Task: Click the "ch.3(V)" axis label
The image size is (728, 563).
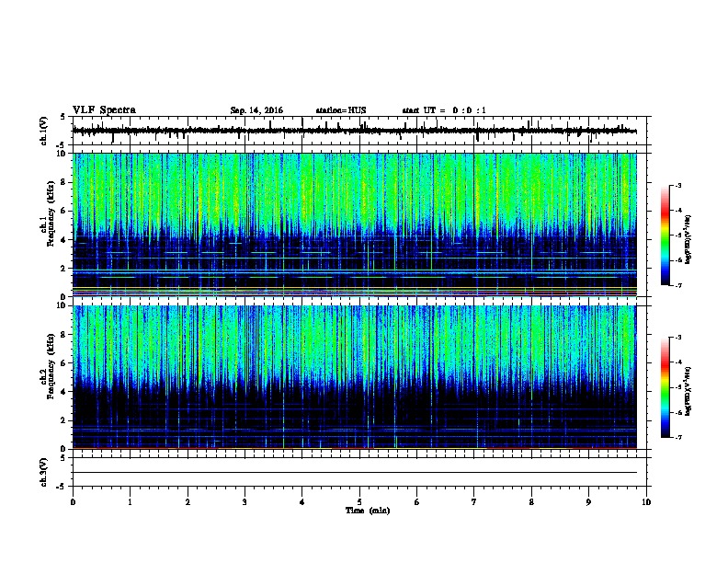Action: click(x=43, y=472)
